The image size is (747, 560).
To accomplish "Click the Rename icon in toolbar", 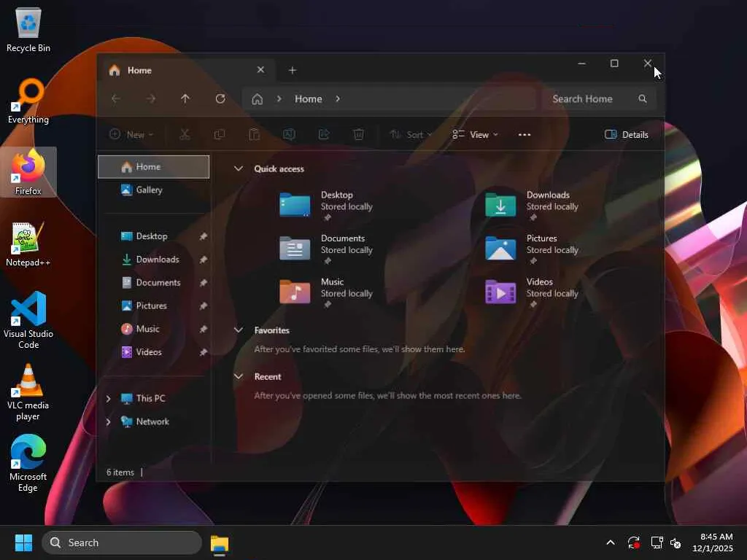I will (x=289, y=135).
